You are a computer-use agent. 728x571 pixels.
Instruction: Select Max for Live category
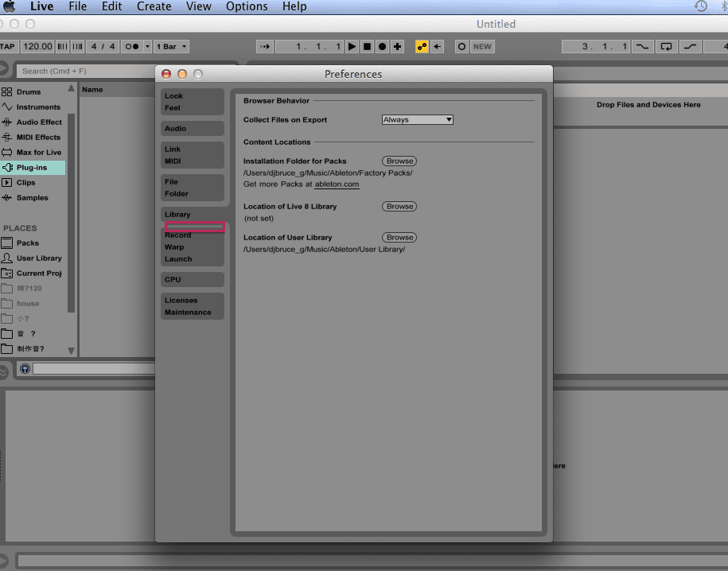coord(33,152)
